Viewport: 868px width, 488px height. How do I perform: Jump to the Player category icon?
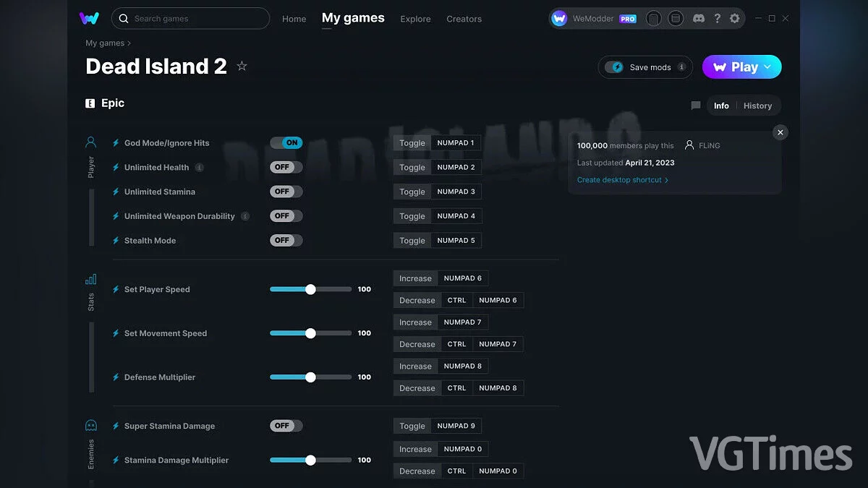click(91, 142)
